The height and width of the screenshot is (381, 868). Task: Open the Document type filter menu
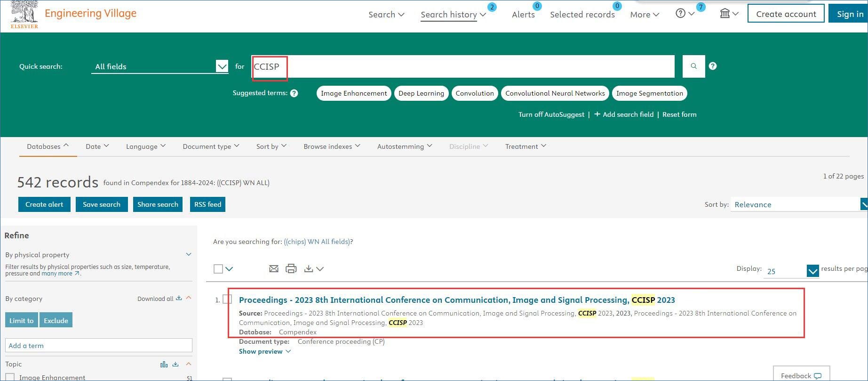coord(211,146)
